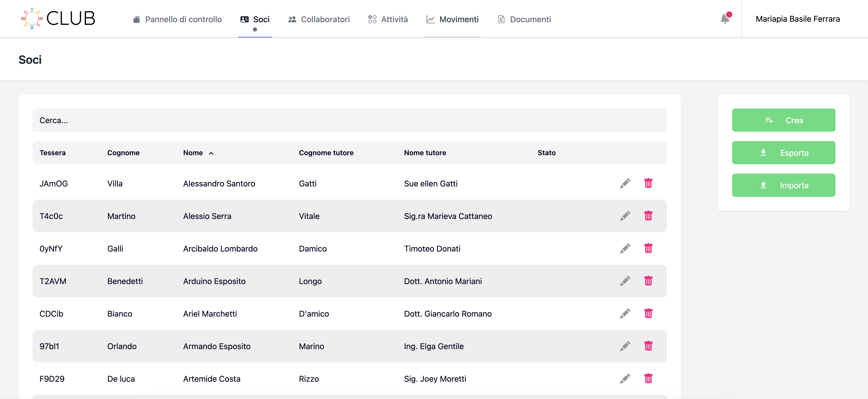
Task: Focus the Cerca search field
Action: click(350, 120)
